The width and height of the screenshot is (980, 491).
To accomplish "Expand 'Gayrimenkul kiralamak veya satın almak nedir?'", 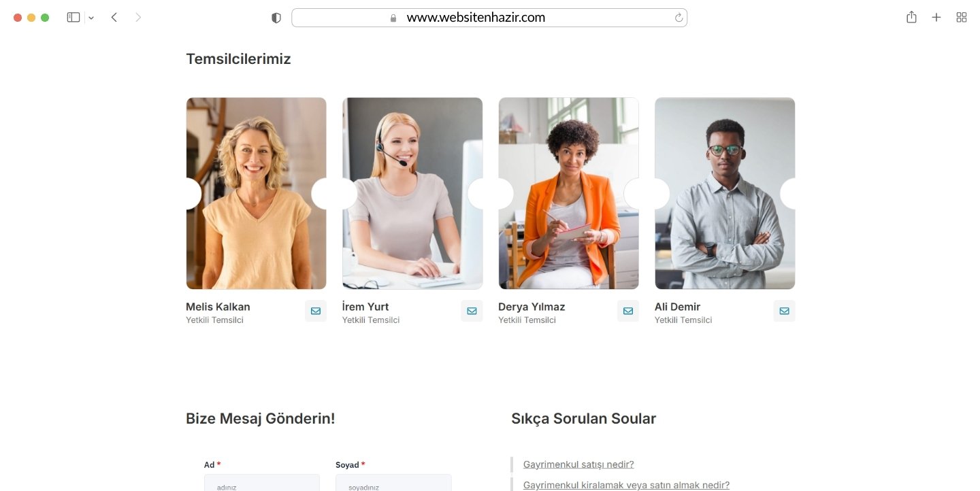I will [x=626, y=485].
